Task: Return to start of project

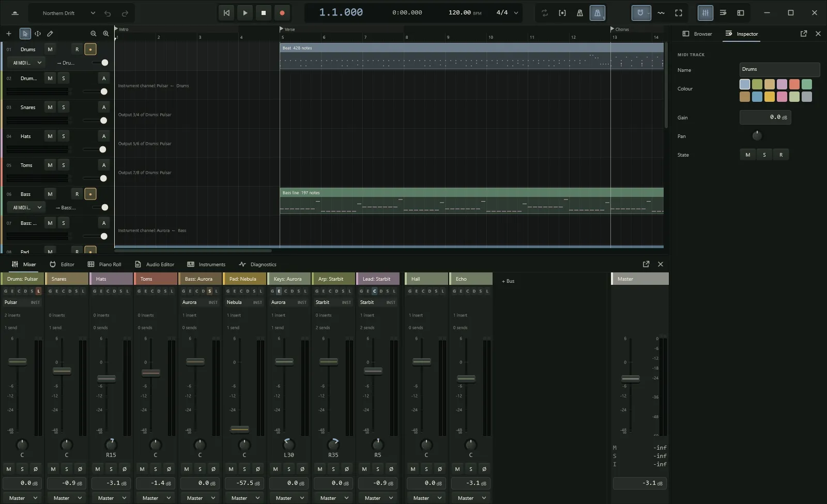Action: tap(226, 13)
